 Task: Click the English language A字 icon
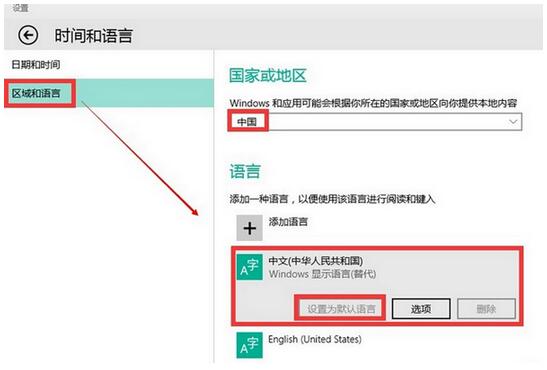tap(249, 345)
